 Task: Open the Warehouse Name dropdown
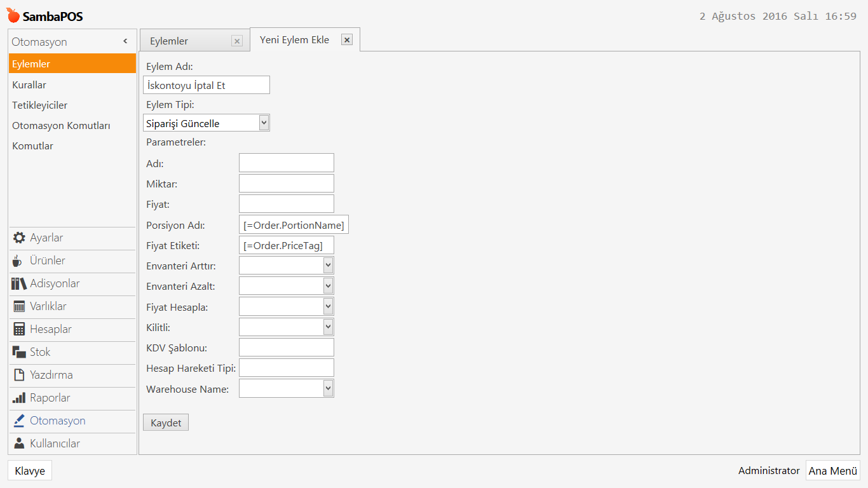[328, 388]
